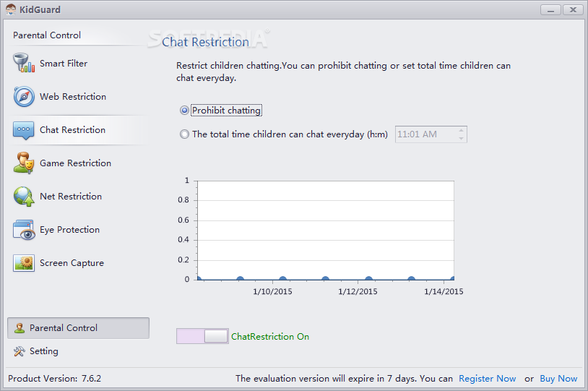
Task: Click the Web Restriction compass icon
Action: 24,96
